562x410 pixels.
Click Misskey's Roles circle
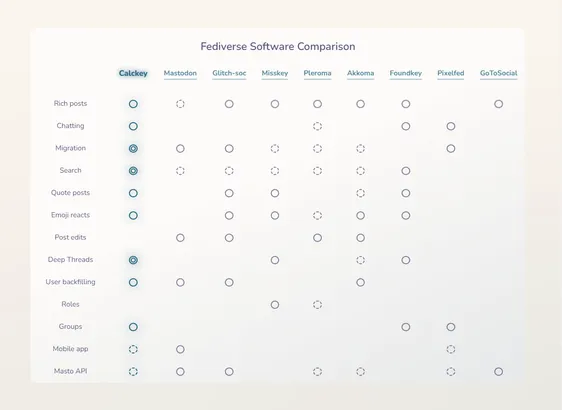(x=275, y=305)
